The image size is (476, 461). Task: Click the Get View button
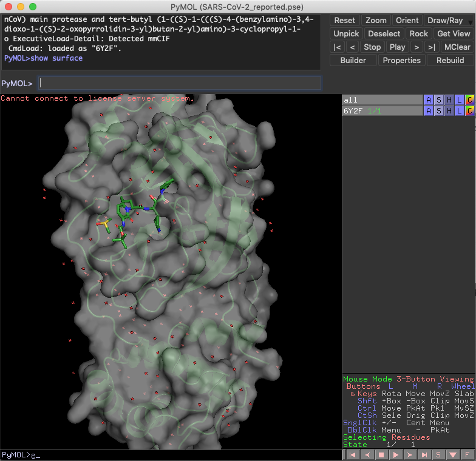pos(454,34)
